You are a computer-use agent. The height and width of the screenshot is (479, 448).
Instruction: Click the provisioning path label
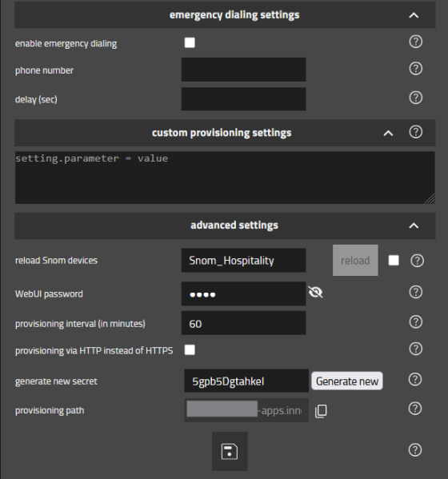pos(50,410)
